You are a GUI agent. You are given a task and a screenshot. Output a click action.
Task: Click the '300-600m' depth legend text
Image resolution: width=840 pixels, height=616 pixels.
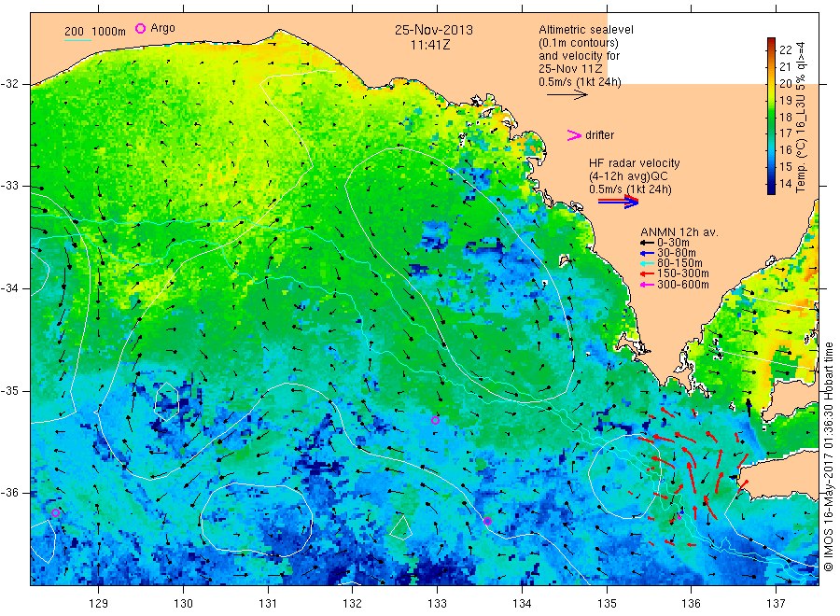tap(682, 285)
